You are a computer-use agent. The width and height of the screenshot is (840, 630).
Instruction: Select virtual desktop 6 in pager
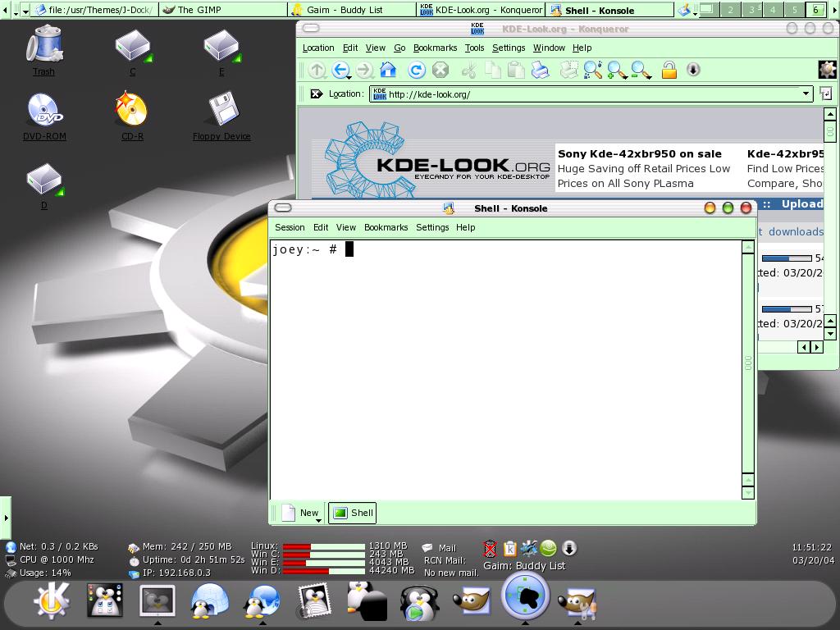click(816, 10)
